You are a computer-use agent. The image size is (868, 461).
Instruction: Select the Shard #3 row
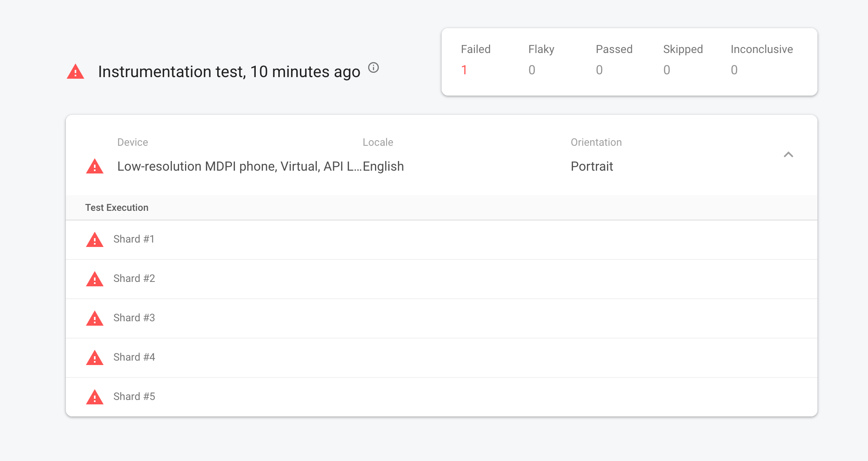coord(442,318)
